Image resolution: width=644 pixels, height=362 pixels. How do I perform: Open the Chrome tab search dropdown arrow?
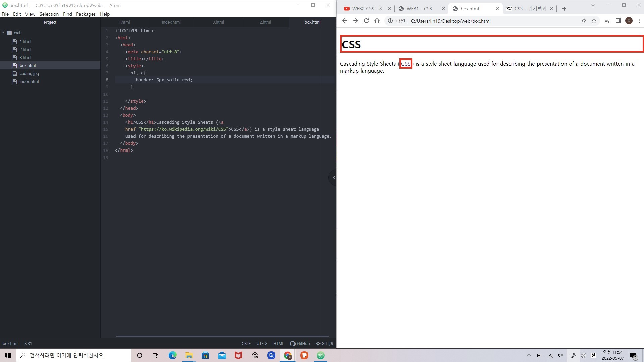point(593,5)
